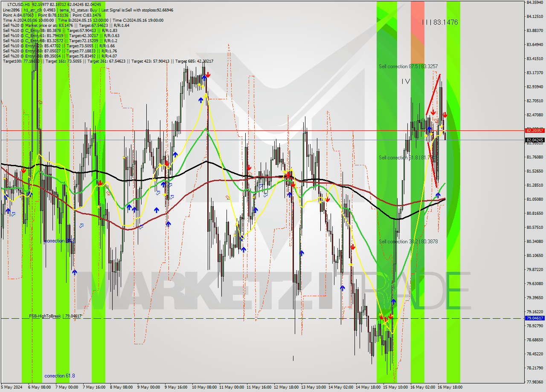Click '13 May 10:00' on the time axis
The width and height of the screenshot is (546, 392).
coord(313,387)
